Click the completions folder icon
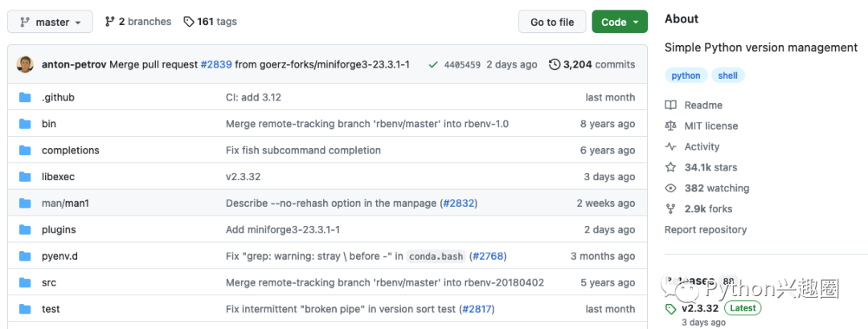The height and width of the screenshot is (329, 868). [x=25, y=150]
